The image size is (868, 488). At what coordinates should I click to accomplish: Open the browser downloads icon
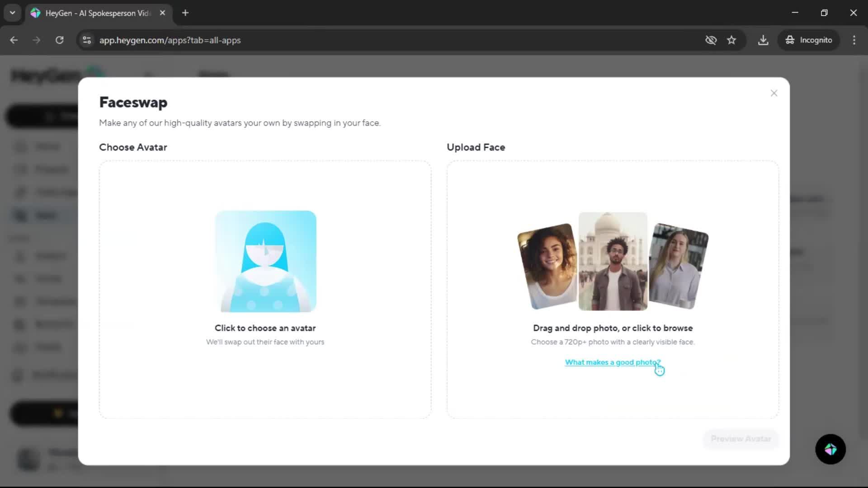[x=763, y=40]
